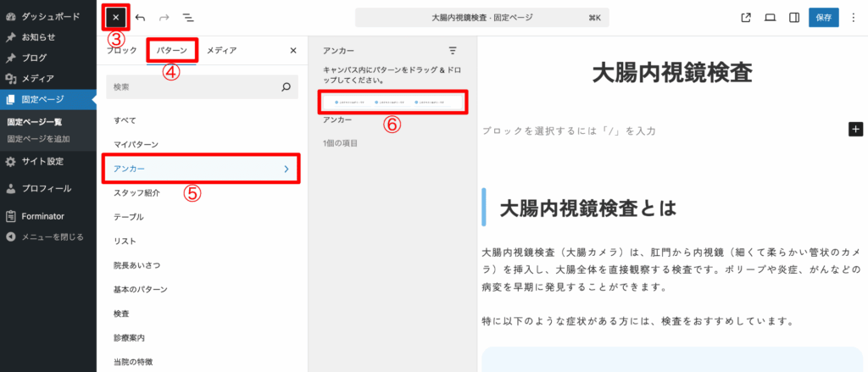Open the スタッフ紹介 pattern category
The width and height of the screenshot is (868, 372).
136,193
